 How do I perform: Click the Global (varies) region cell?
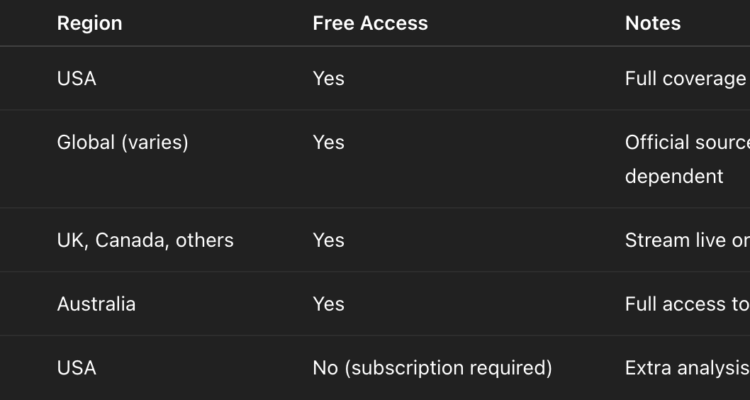[x=122, y=142]
